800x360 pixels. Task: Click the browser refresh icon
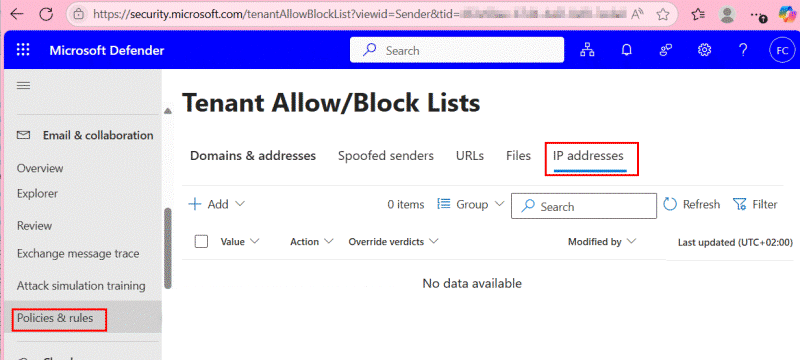[x=46, y=14]
